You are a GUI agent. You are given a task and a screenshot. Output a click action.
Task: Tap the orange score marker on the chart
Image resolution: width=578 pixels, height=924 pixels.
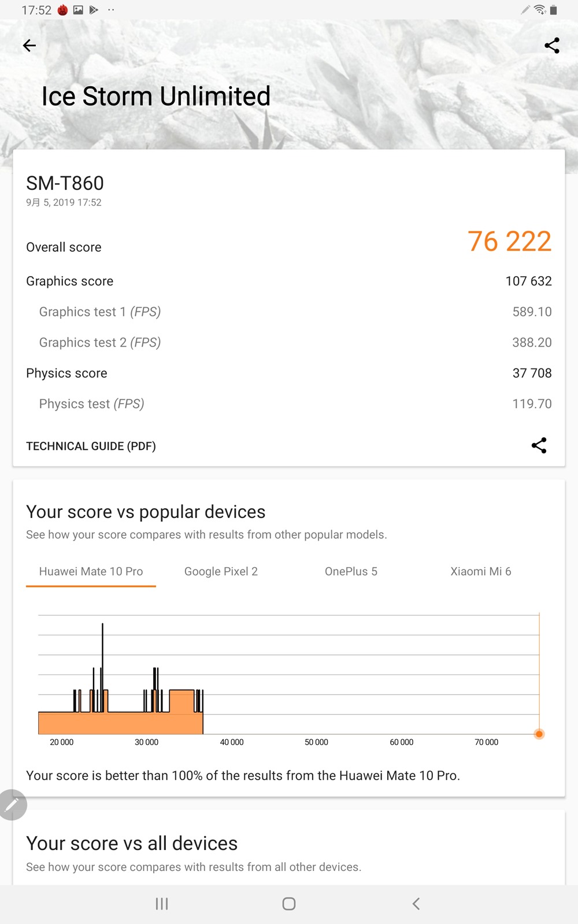(x=539, y=734)
